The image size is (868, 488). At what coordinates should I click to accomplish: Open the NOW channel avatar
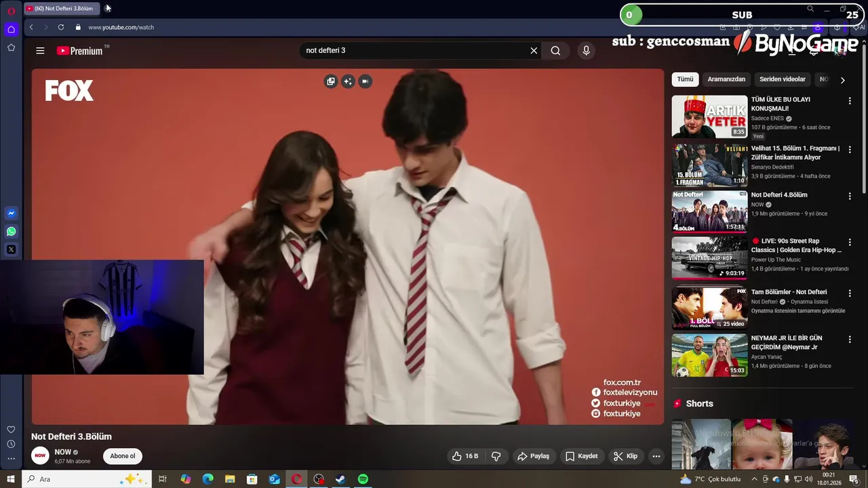[41, 456]
